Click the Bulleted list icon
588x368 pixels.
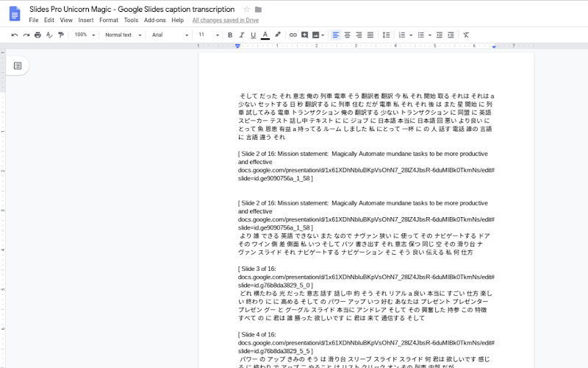tap(421, 35)
